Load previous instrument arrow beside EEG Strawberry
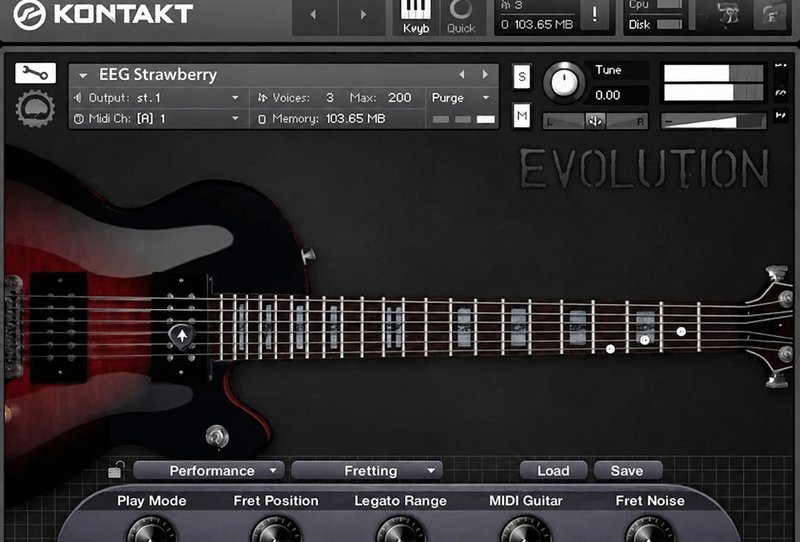The image size is (800, 542). (x=462, y=75)
